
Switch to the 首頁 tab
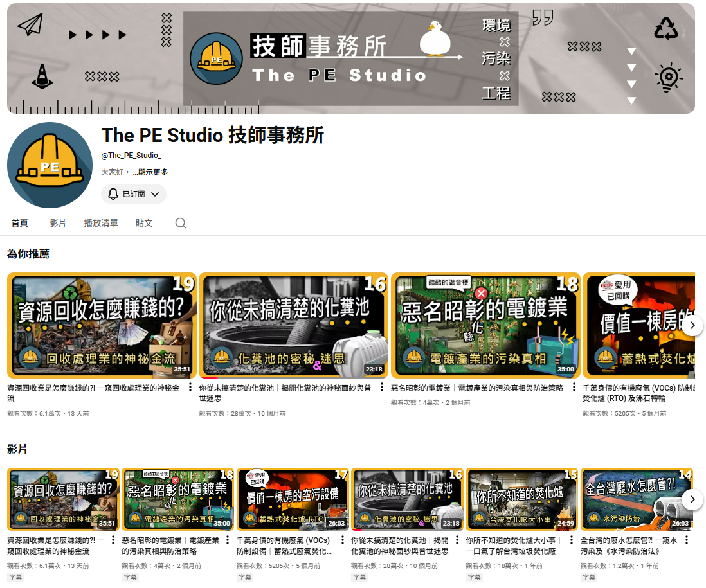point(20,223)
